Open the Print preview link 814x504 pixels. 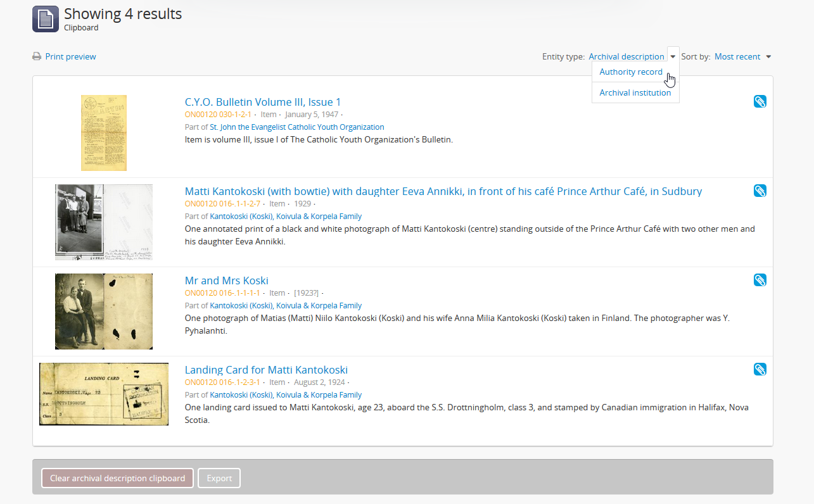tap(70, 56)
